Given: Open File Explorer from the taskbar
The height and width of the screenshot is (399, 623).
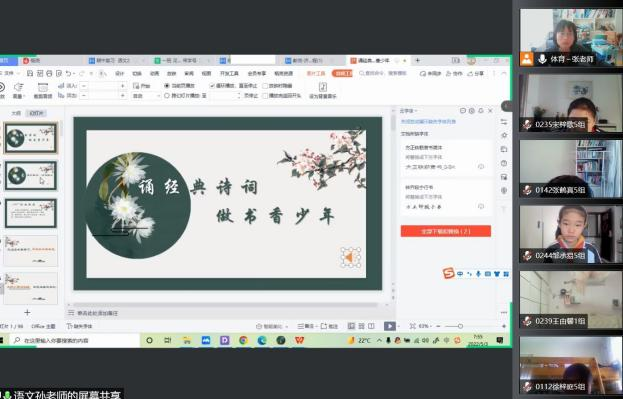Looking at the screenshot, I should (186, 340).
